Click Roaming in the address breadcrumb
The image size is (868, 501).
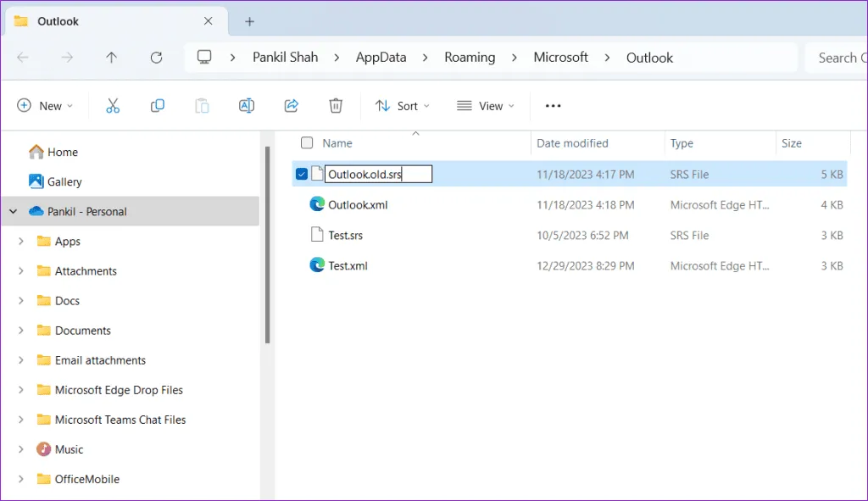(x=470, y=58)
